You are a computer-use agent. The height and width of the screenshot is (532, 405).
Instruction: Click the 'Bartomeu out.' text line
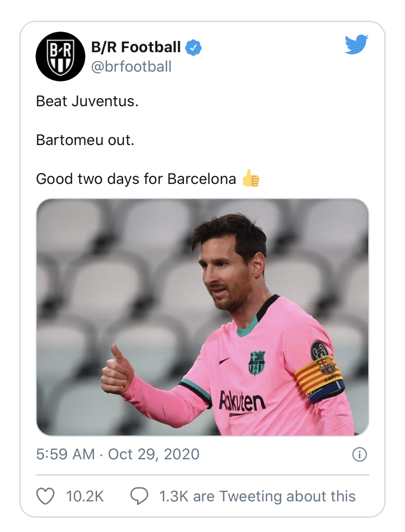click(x=85, y=140)
